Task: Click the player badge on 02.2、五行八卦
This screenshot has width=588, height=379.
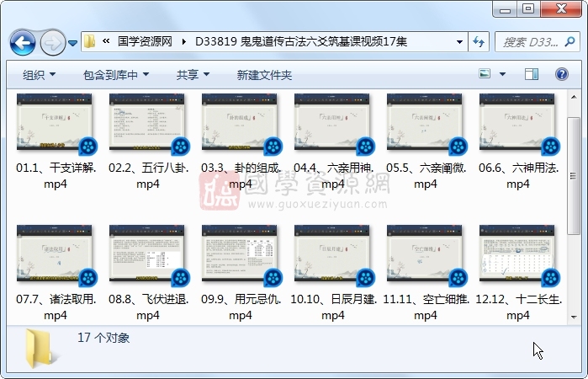Action: coord(180,147)
